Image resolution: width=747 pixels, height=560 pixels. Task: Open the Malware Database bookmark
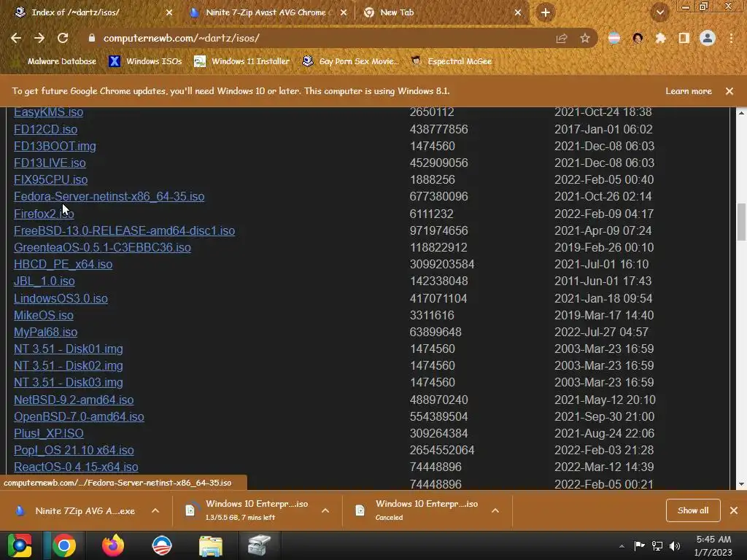click(61, 61)
